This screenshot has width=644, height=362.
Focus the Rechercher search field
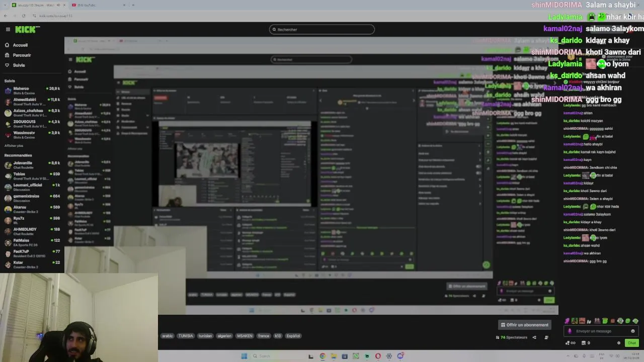coord(322,30)
